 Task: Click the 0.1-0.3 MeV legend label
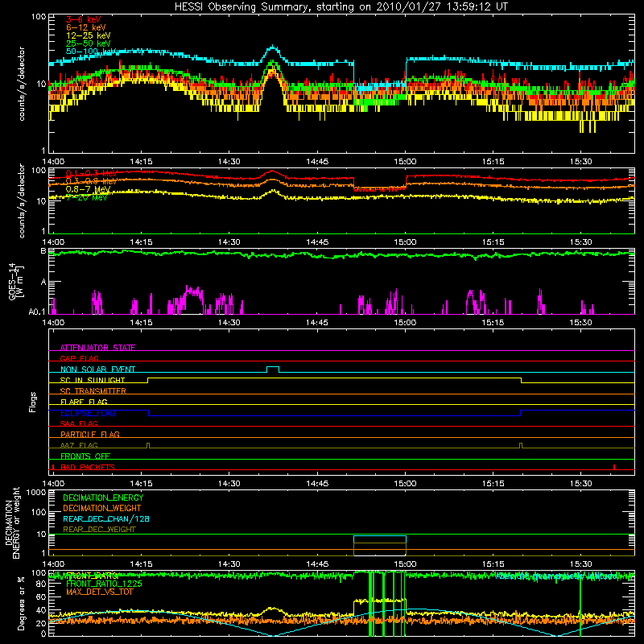(92, 173)
